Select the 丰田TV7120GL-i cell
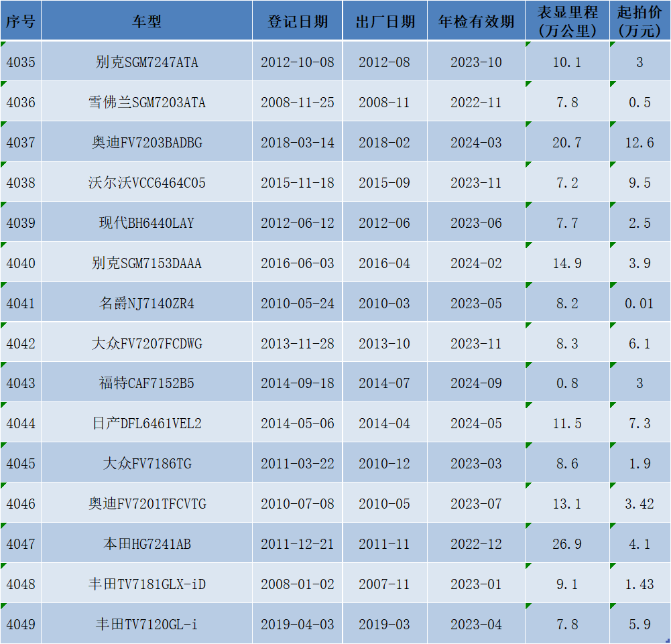 click(x=147, y=624)
